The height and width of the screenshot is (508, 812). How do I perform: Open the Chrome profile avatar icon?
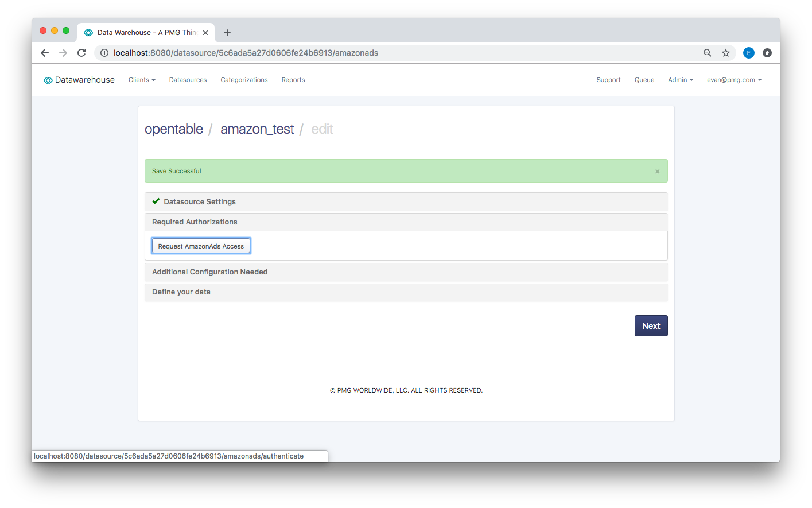pos(748,53)
